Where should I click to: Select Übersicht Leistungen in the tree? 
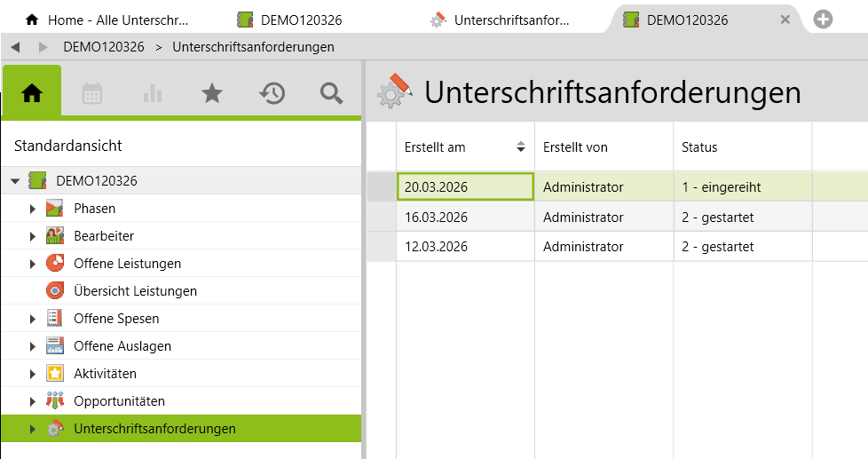coord(135,291)
